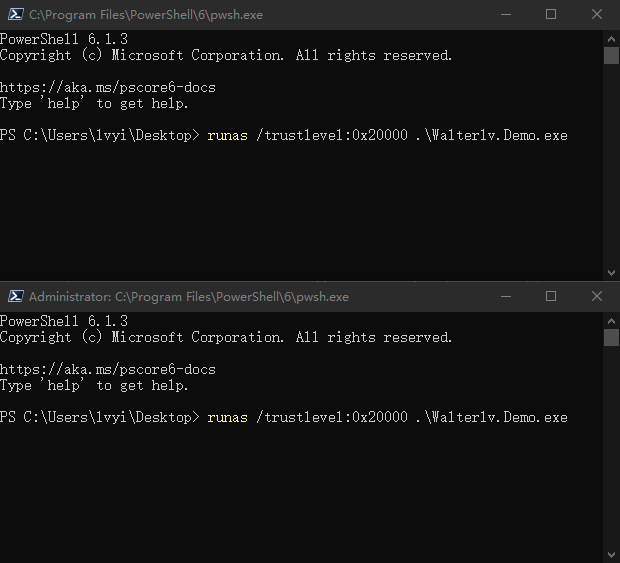The width and height of the screenshot is (620, 563).
Task: Close the non-admin pwsh.exe window
Action: 597,15
